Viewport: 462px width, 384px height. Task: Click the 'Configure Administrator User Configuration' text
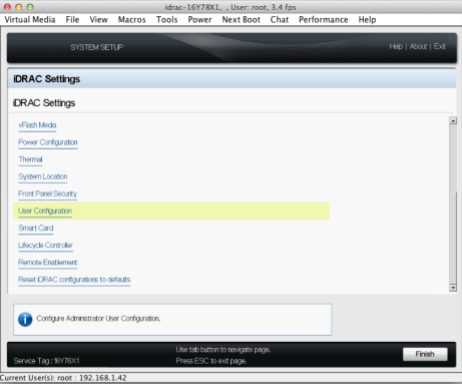98,319
